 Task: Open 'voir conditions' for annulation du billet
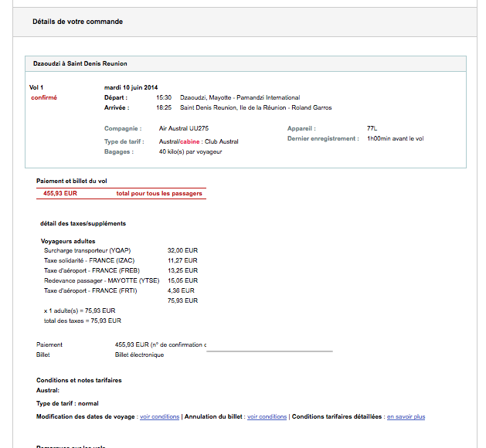[267, 417]
